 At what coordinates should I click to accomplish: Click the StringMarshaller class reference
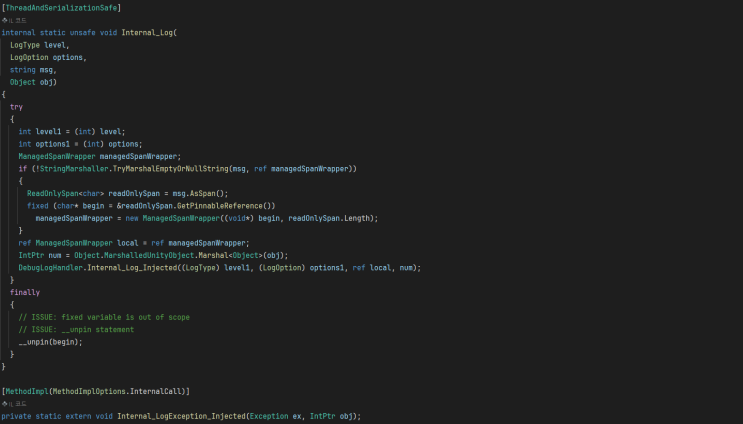point(74,169)
